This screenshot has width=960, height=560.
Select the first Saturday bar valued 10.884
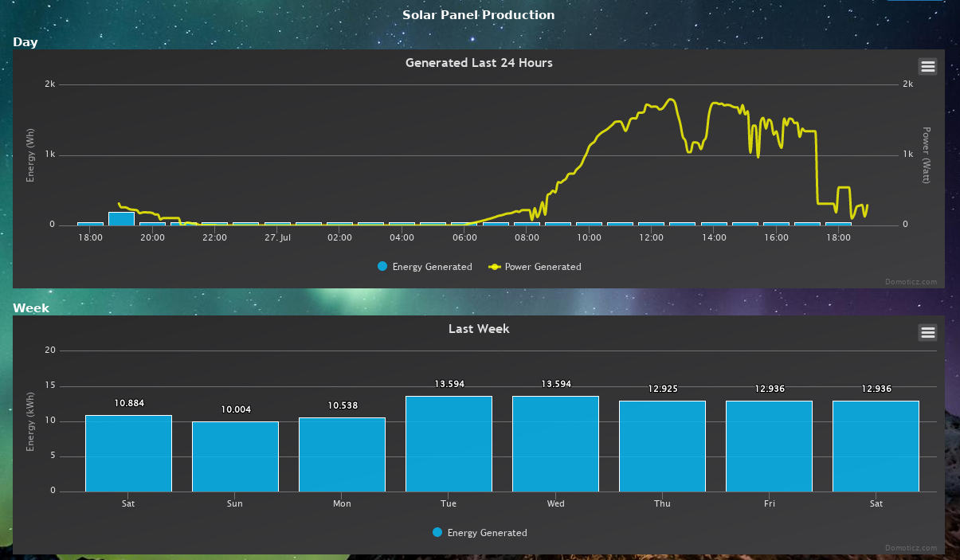128,453
